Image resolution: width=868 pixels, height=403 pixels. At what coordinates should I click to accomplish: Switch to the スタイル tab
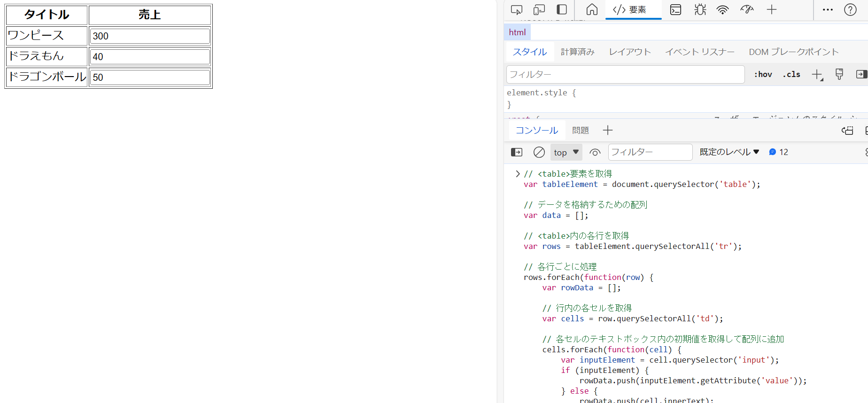530,52
